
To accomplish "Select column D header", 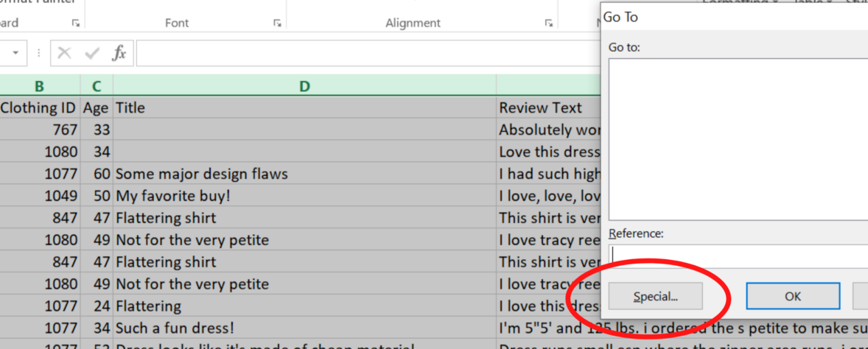I will point(304,85).
